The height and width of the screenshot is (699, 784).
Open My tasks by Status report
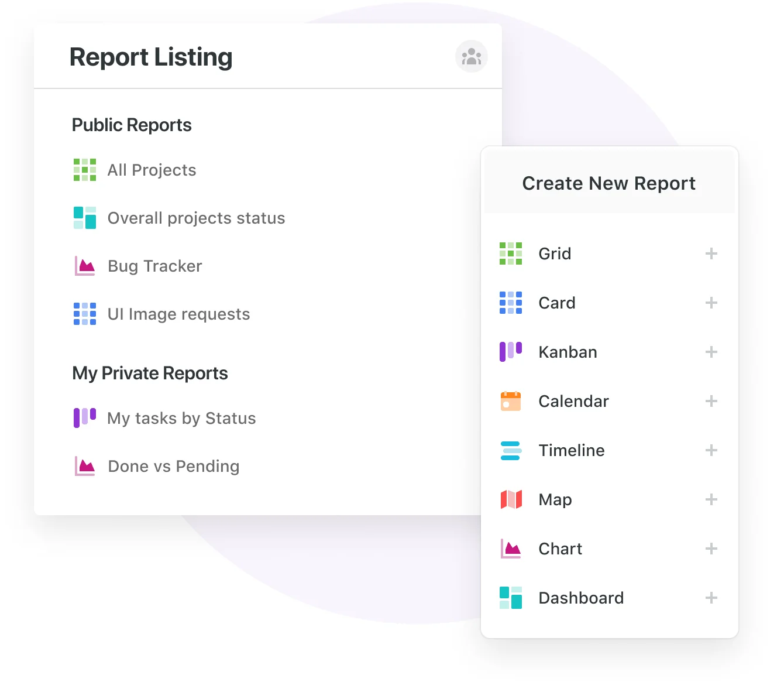(182, 418)
